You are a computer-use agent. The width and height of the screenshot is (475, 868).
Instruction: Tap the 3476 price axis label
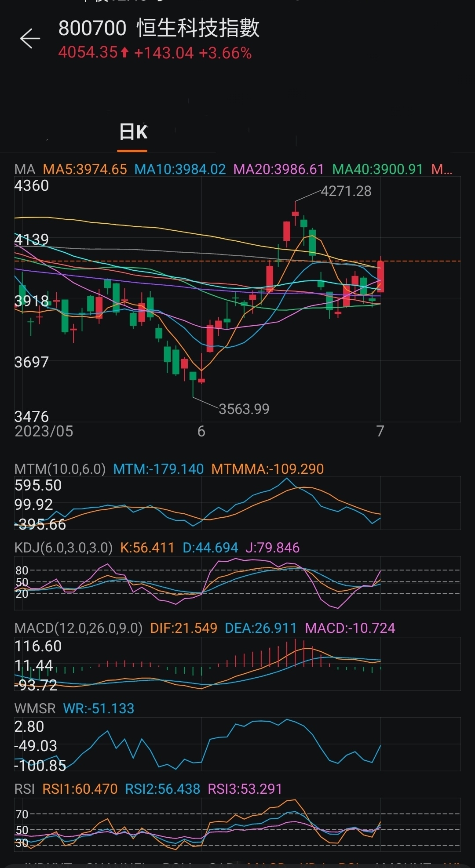click(32, 416)
